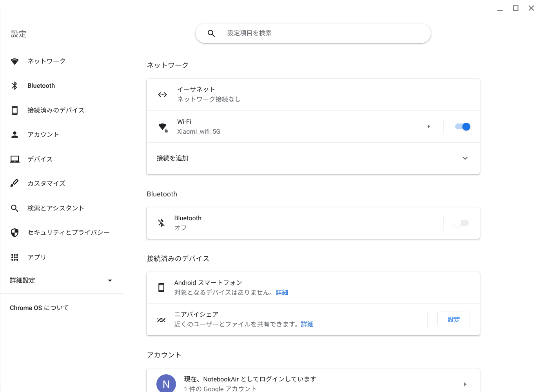Click the laptop icon beside デバイス

tap(15, 159)
